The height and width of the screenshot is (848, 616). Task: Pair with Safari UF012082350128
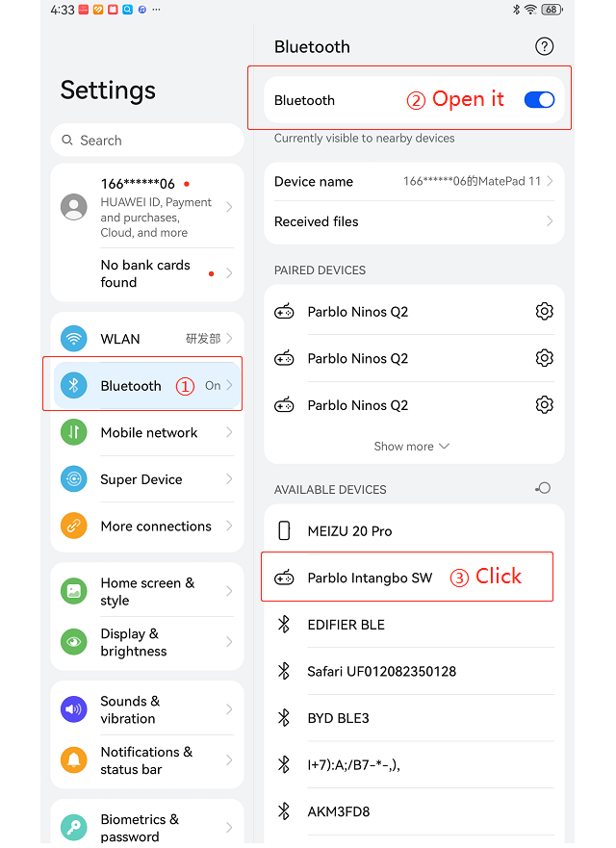414,671
